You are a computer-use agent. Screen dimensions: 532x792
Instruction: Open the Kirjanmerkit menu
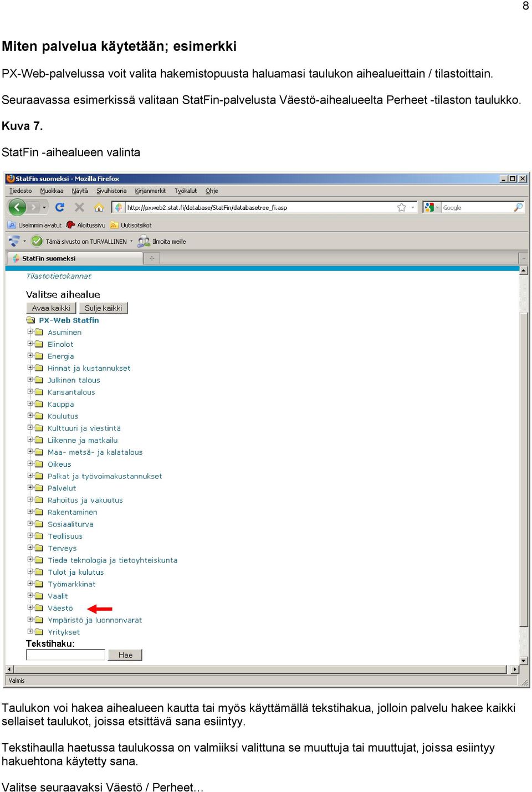point(150,191)
